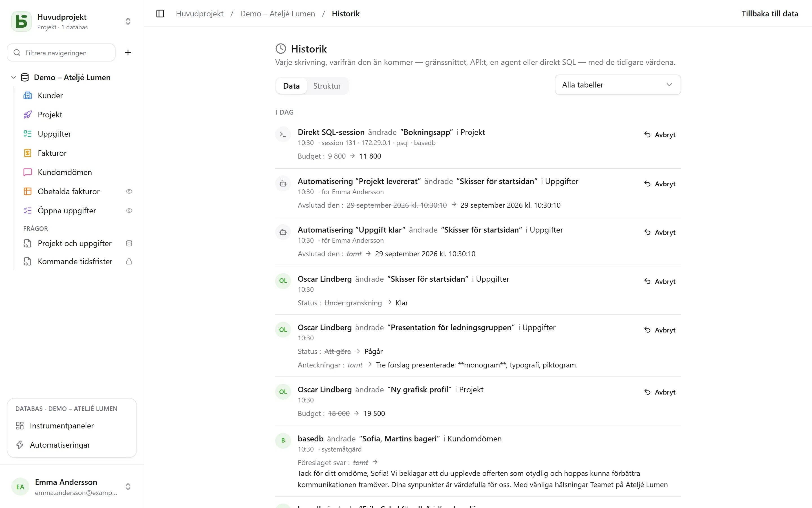812x508 pixels.
Task: Focus the Filtrera navigeringen search field
Action: (x=61, y=53)
